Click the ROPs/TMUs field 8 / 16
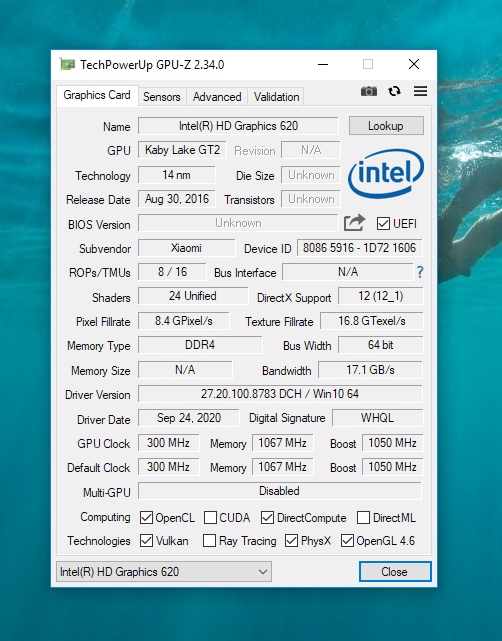Screen dimensions: 502x641 (x=172, y=272)
